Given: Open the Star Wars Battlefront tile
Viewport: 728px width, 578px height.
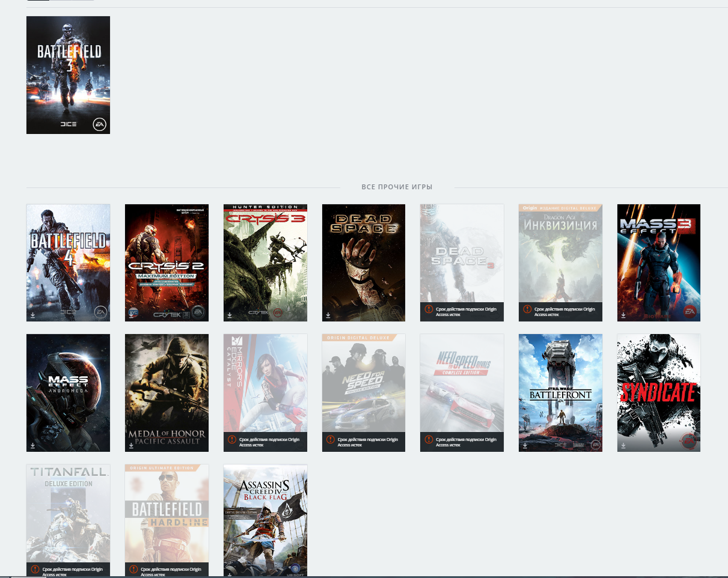Looking at the screenshot, I should point(560,393).
